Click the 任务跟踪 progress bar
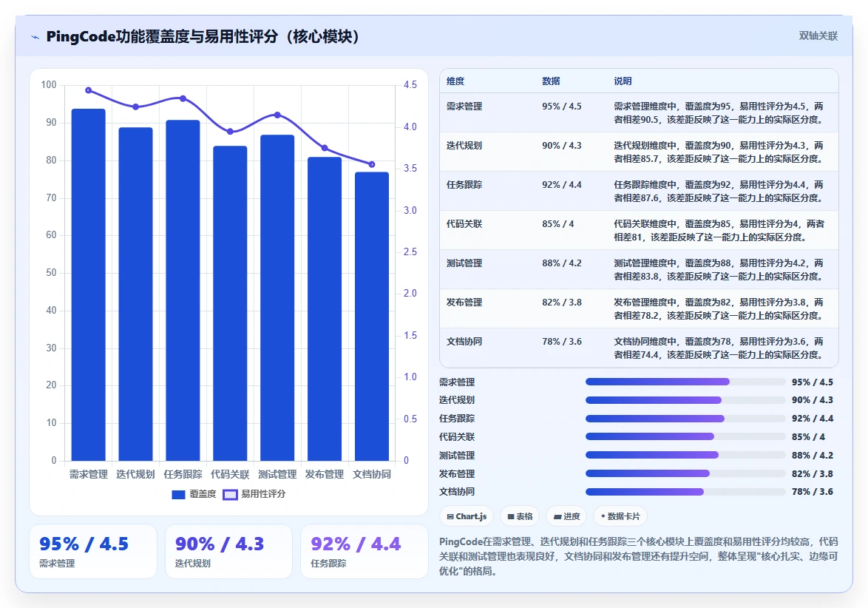 685,418
